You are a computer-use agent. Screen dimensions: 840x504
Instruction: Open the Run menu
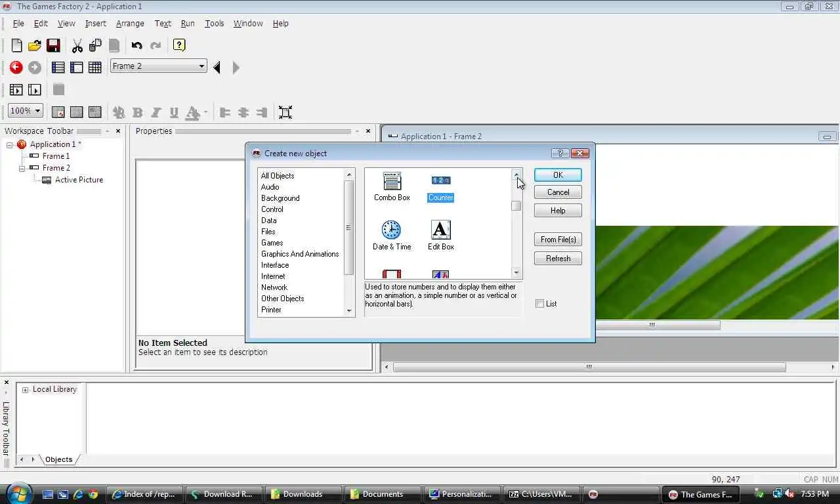click(188, 23)
